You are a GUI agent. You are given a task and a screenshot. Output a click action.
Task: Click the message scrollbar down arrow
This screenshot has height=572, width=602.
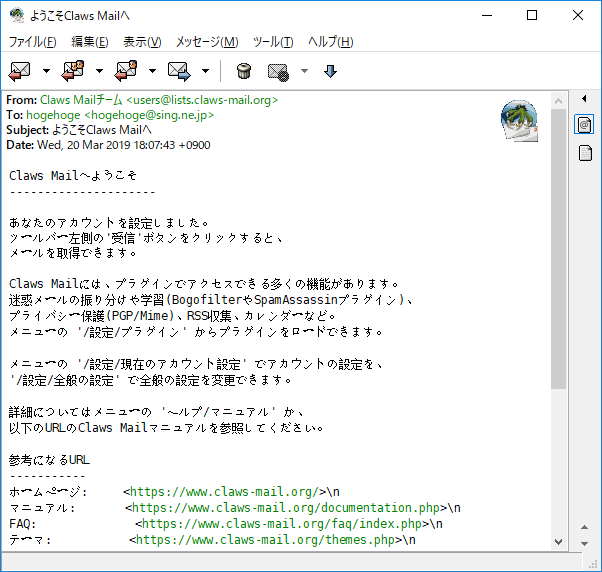click(559, 542)
